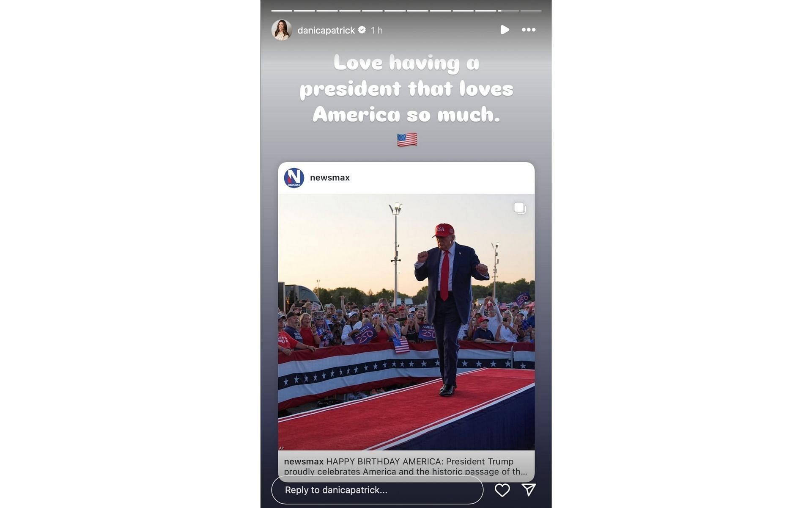
Task: Open the newsmax logo avatar
Action: click(x=294, y=178)
